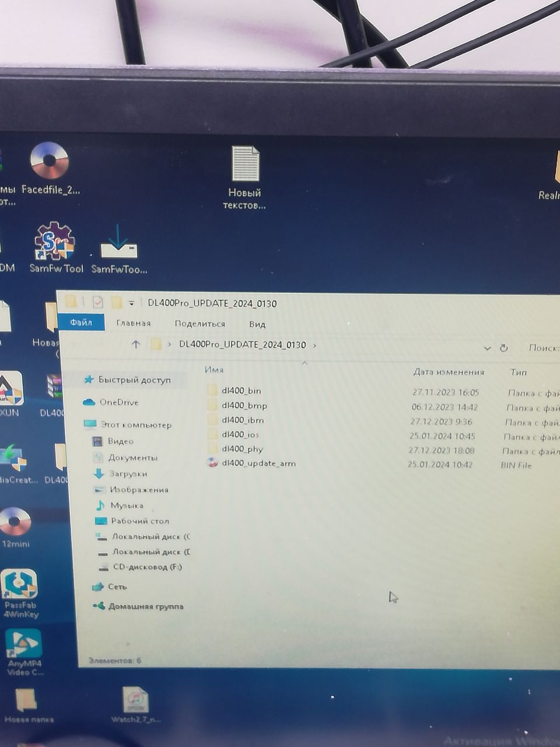Open Загрузки in the navigation pane
Image resolution: width=560 pixels, height=747 pixels.
(x=121, y=474)
